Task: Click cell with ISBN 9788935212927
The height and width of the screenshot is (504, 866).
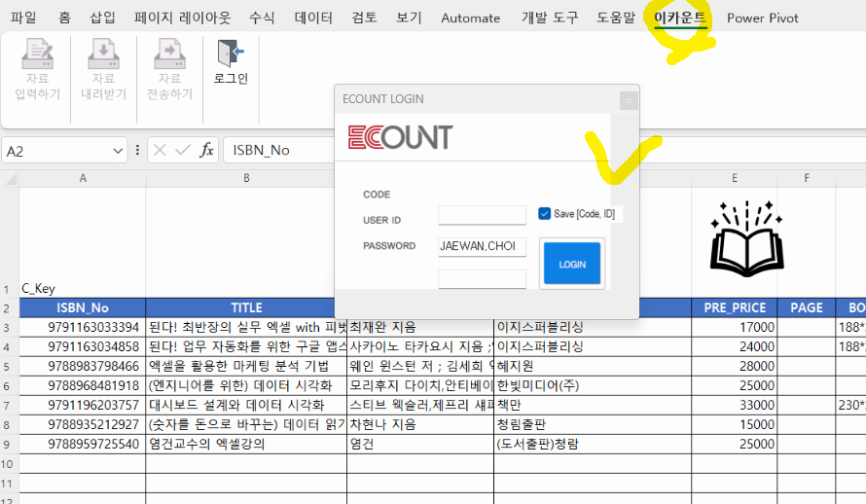Action: point(83,424)
